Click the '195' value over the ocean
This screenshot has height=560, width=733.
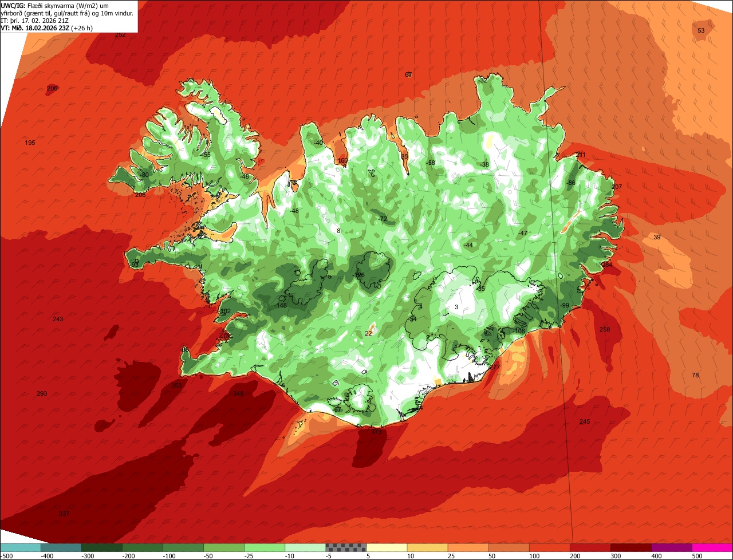(x=30, y=143)
